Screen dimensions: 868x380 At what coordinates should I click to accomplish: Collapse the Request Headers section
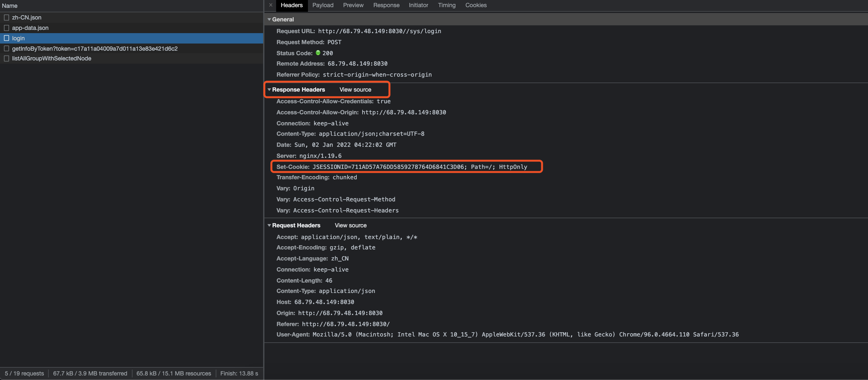click(269, 225)
